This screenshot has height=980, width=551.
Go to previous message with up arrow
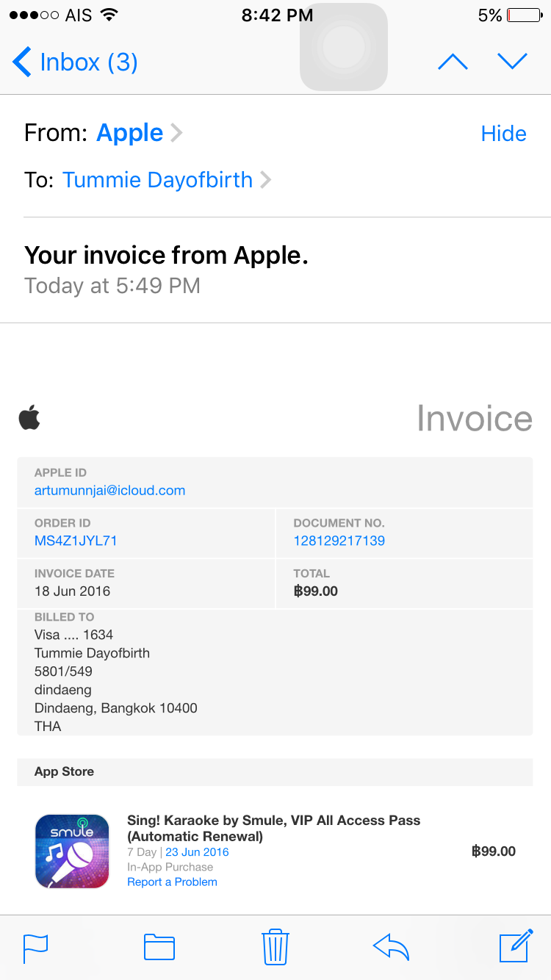point(453,62)
